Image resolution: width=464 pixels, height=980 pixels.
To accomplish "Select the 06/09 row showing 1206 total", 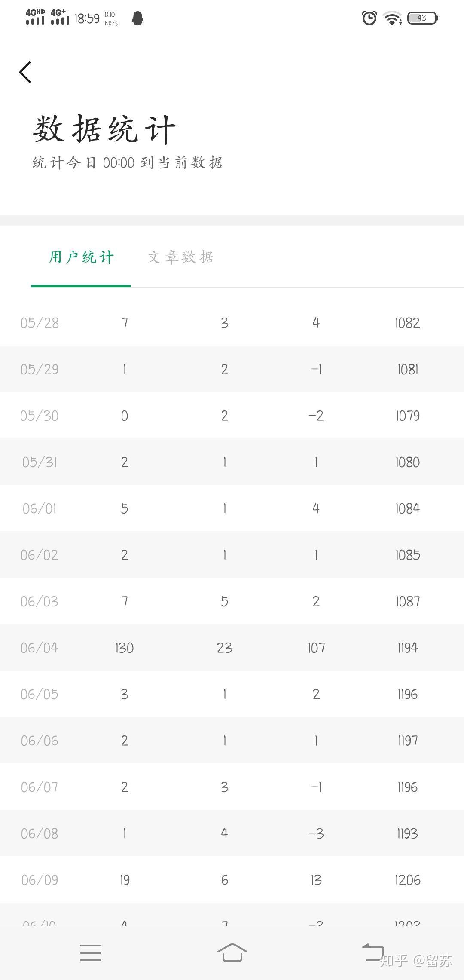I will (x=232, y=879).
